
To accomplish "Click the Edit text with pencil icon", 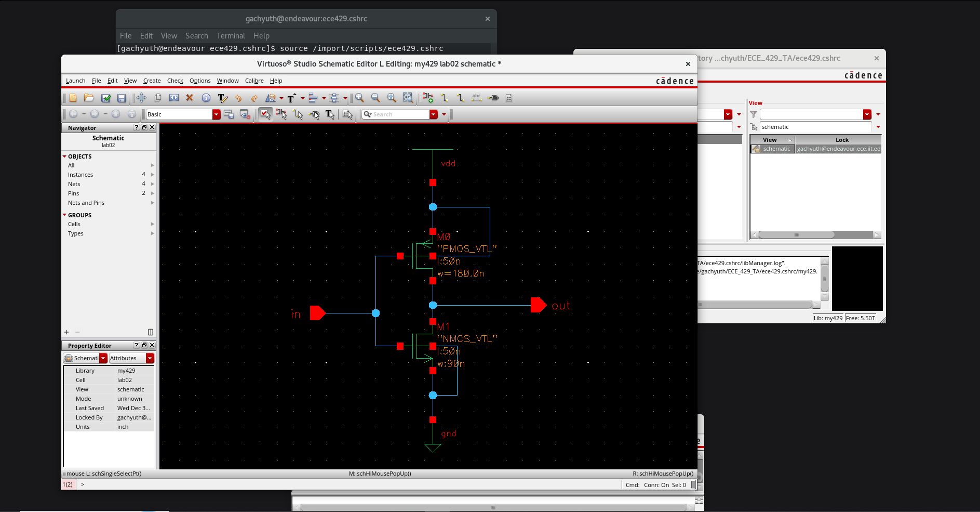I will 222,98.
